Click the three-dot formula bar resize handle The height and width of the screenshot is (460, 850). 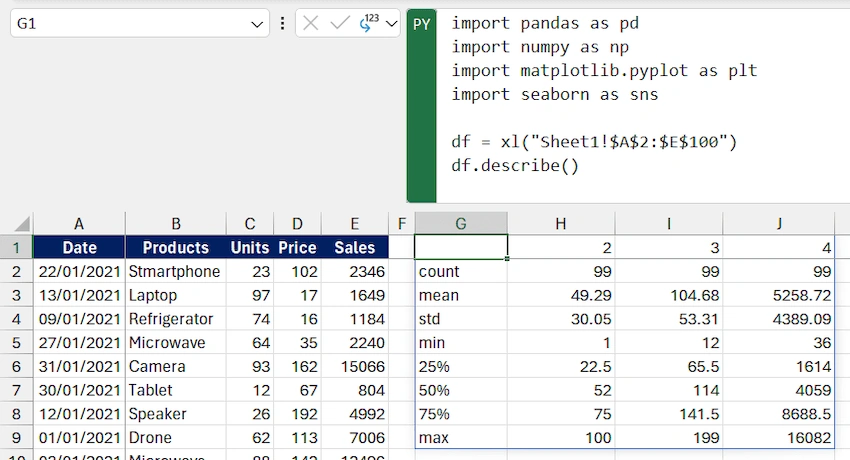coord(282,23)
